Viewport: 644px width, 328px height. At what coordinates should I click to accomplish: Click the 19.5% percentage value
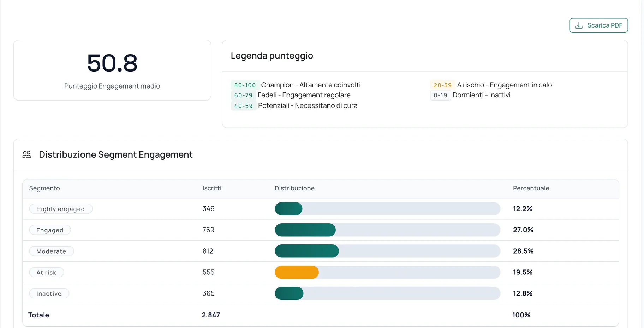pos(523,272)
